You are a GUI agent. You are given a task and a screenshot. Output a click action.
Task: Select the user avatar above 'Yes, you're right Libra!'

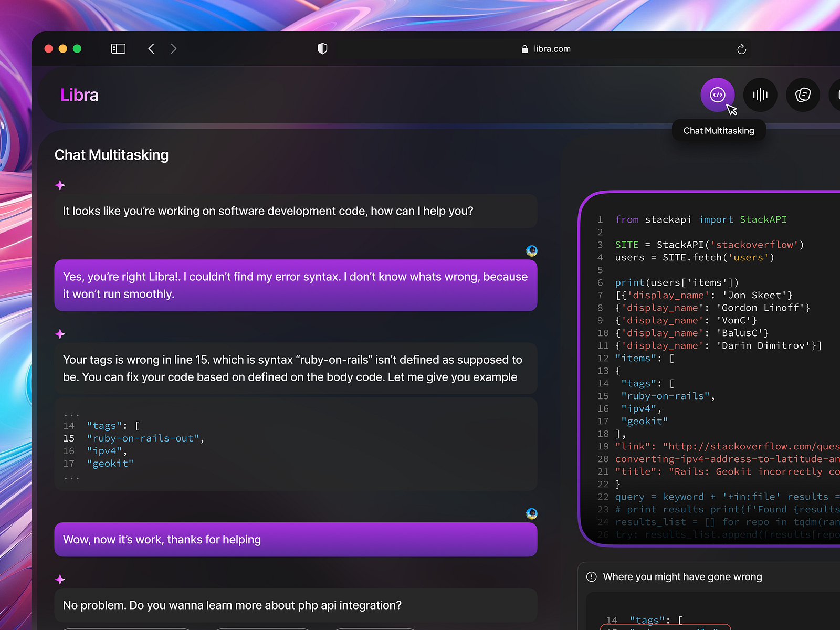tap(531, 251)
